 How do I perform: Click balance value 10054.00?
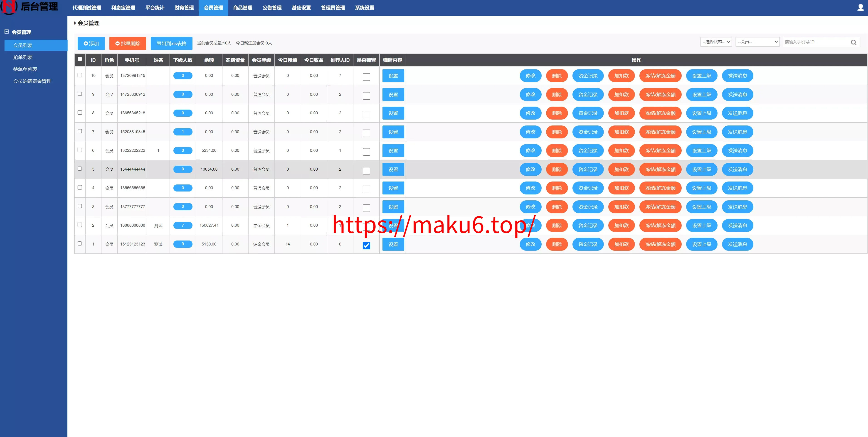(x=209, y=169)
